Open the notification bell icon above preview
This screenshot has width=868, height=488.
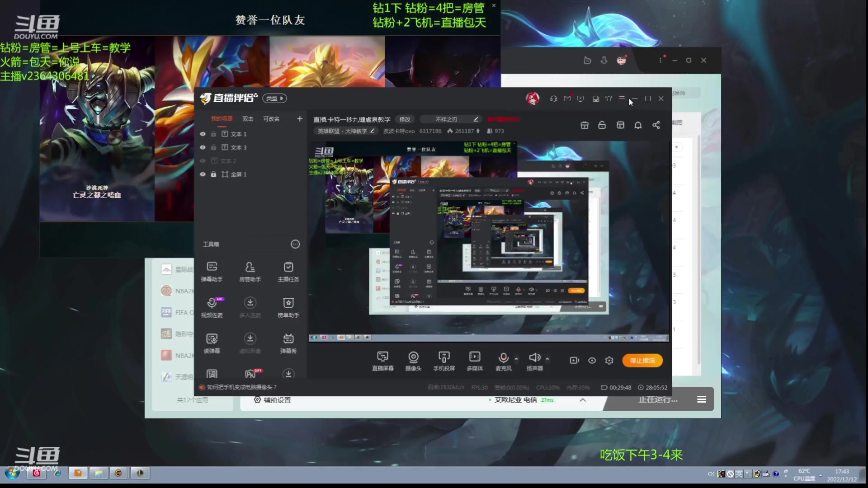(638, 125)
